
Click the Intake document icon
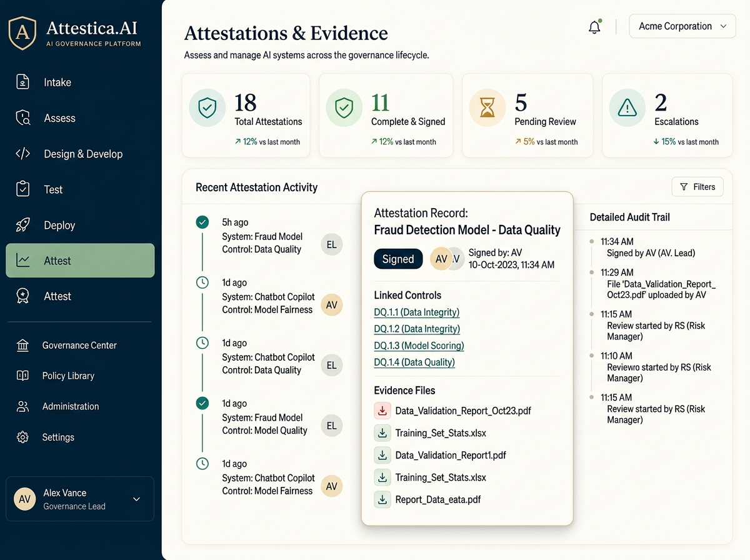point(23,82)
